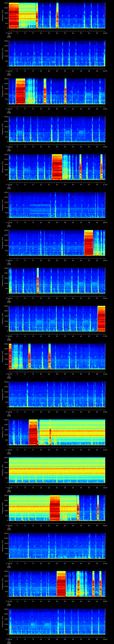Select the spectrogram panel beginning at 17:30:00
Screen dimensions: 114x644
(x=57, y=318)
